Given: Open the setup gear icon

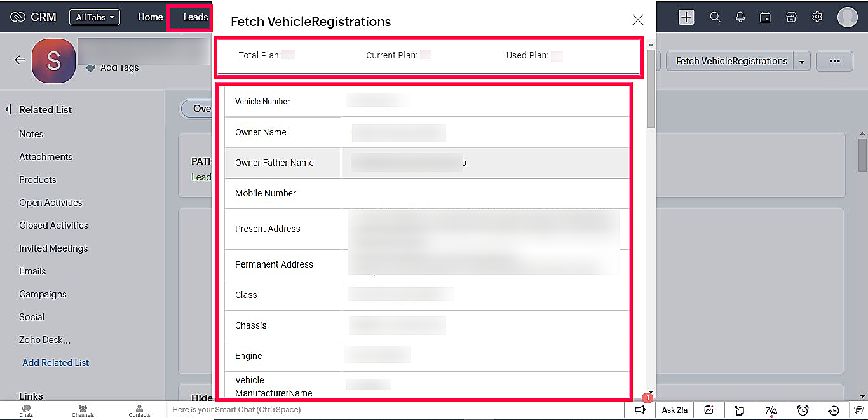Looking at the screenshot, I should point(818,17).
